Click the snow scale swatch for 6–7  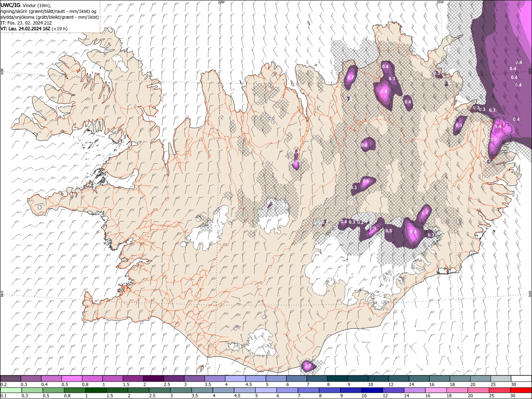[x=296, y=379]
